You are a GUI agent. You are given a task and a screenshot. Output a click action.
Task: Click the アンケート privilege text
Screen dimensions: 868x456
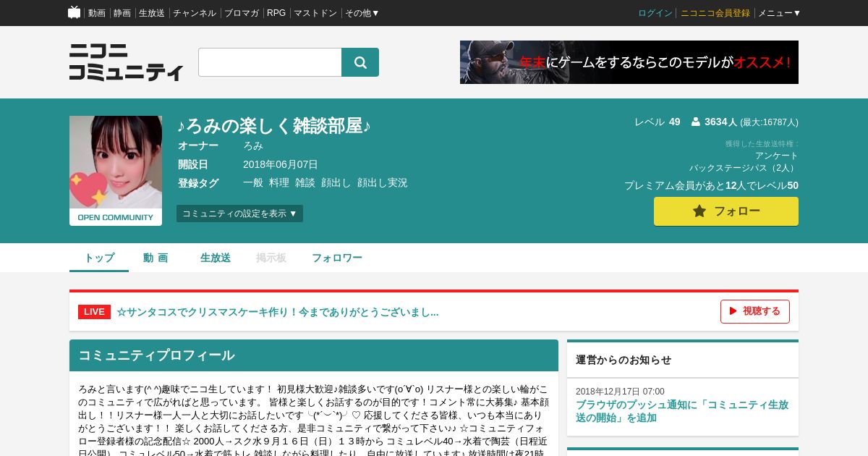click(777, 156)
